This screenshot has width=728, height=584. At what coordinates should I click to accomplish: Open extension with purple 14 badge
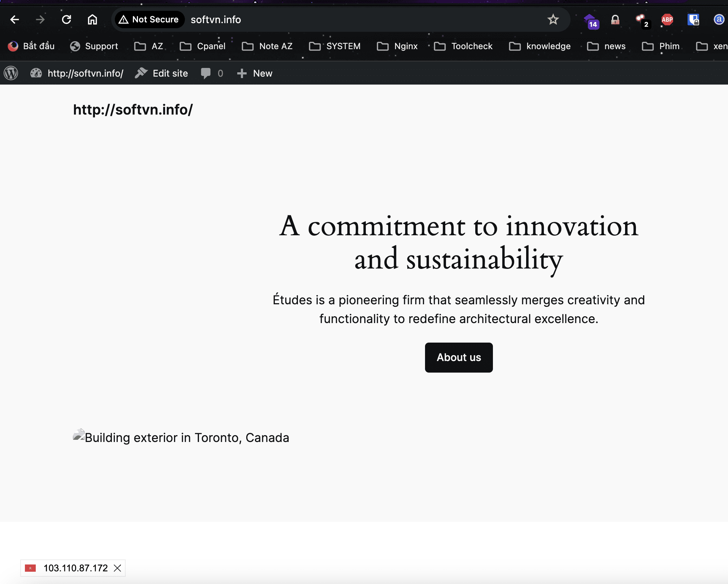[591, 21]
